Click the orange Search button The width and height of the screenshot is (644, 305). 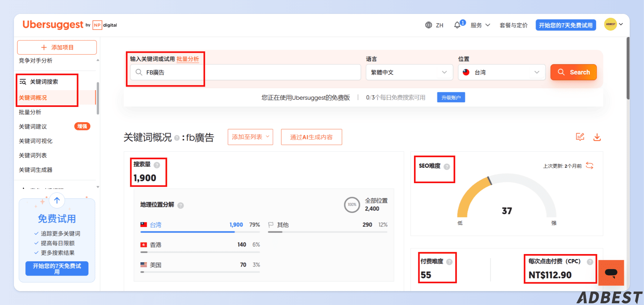click(573, 72)
